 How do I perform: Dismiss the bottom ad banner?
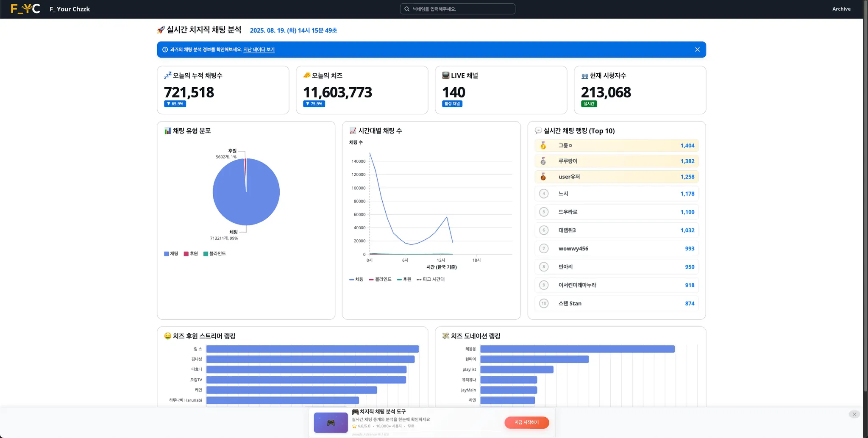(854, 414)
